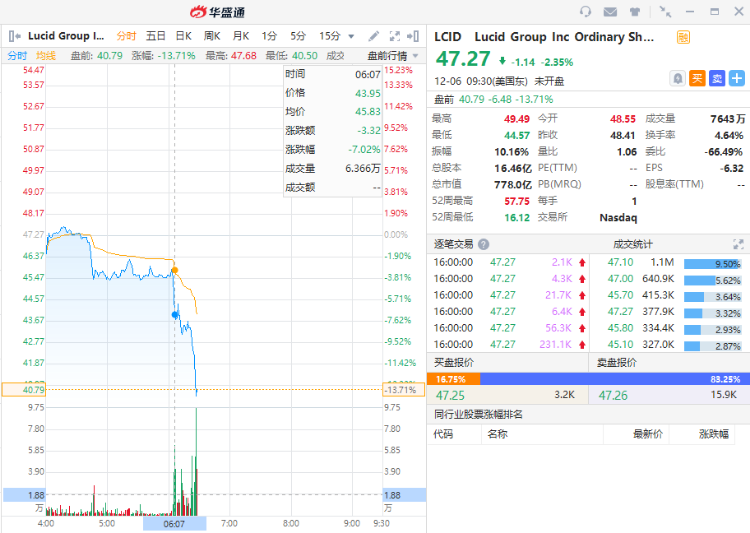Click the -13.71% label on right axis
750x533 pixels.
404,390
